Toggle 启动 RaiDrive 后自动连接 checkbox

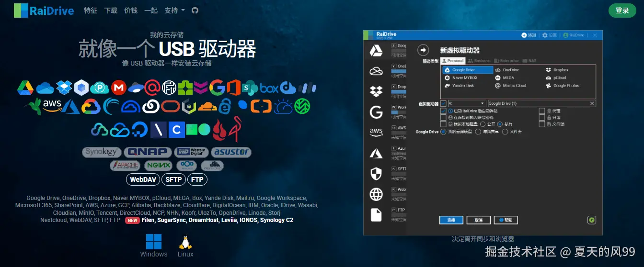(443, 111)
